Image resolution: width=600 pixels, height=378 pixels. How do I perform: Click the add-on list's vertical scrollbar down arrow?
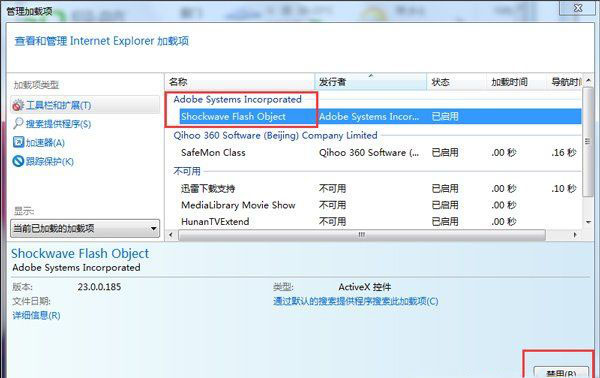click(588, 222)
